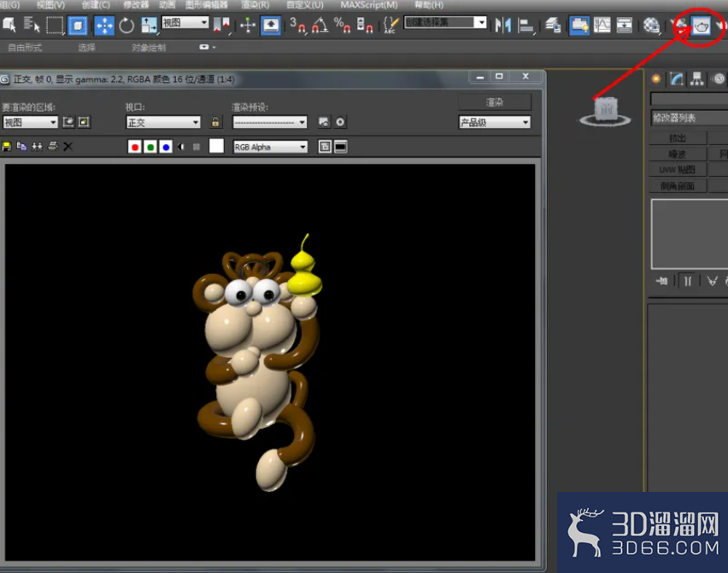The width and height of the screenshot is (728, 573).
Task: Open Material Editor
Action: pos(651,25)
